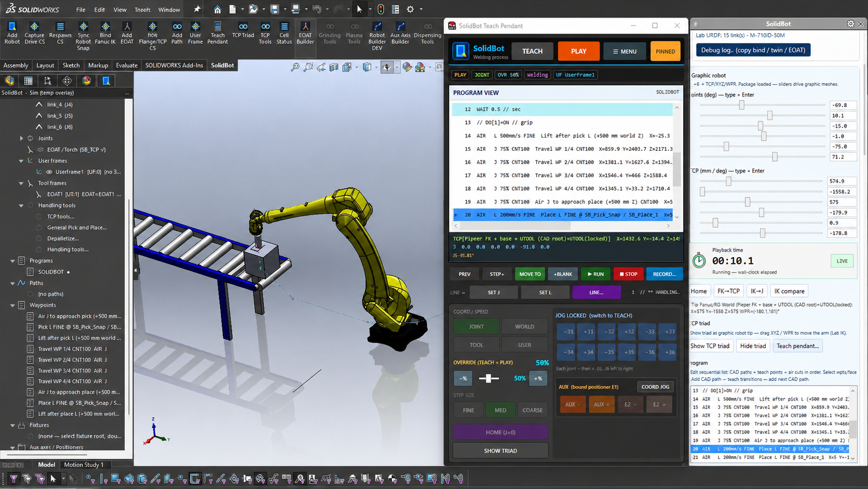868x489 pixels.
Task: Open the Cell Status tool
Action: pyautogui.click(x=284, y=33)
